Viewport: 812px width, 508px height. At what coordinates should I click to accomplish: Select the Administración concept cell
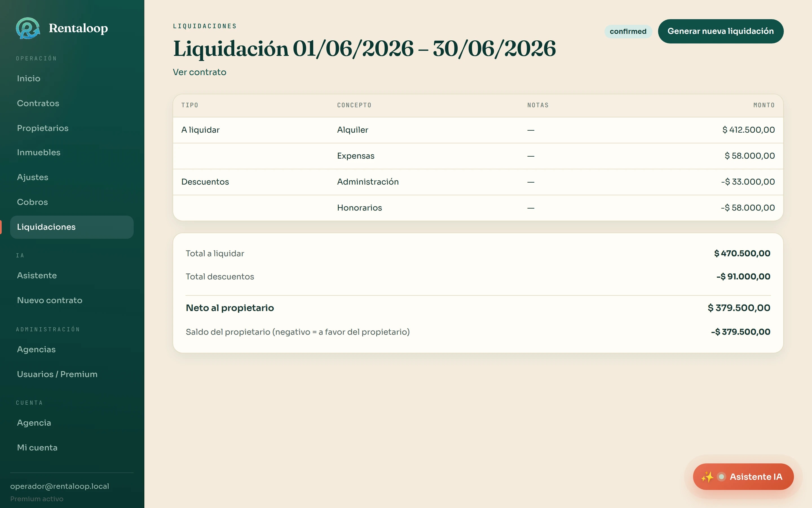[x=368, y=182]
